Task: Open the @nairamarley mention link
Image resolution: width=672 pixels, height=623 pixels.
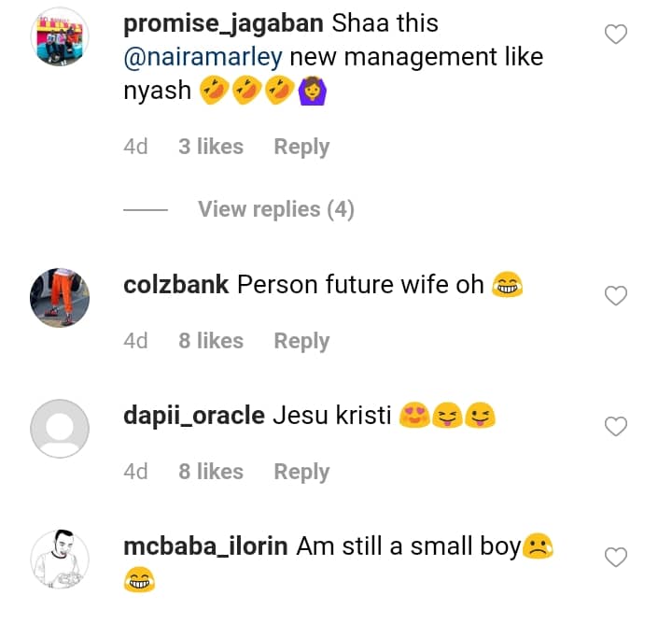Action: tap(203, 58)
